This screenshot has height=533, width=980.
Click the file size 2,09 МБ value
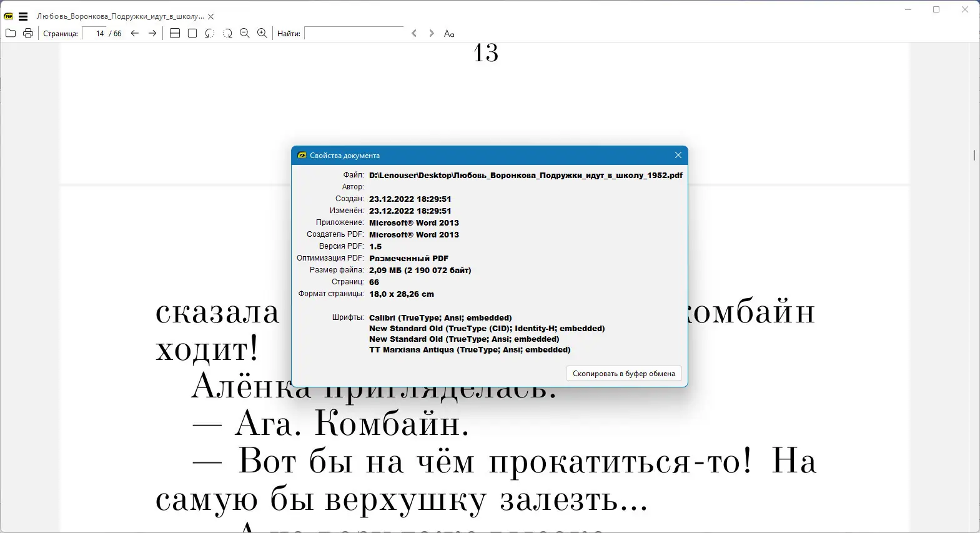(420, 271)
